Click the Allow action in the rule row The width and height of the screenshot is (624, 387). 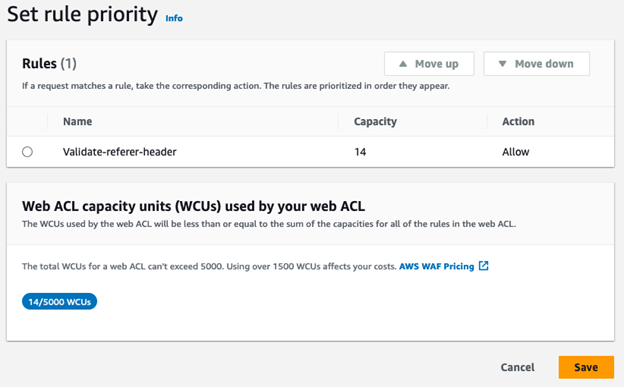click(515, 152)
